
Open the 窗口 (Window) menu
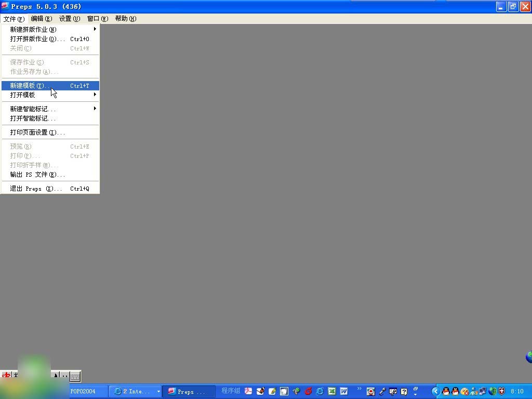[x=98, y=19]
